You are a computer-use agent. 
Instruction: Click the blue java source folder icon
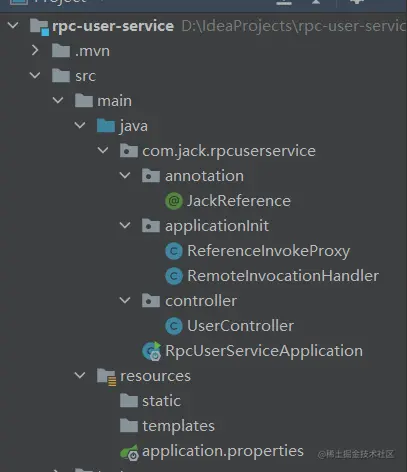(x=106, y=126)
